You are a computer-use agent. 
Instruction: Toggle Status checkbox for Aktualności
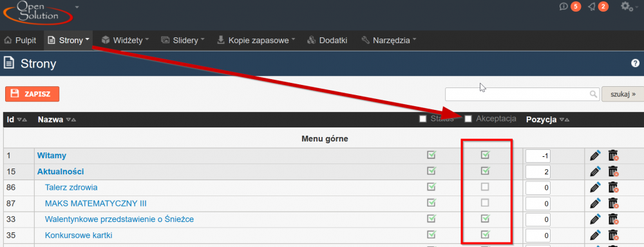point(431,170)
